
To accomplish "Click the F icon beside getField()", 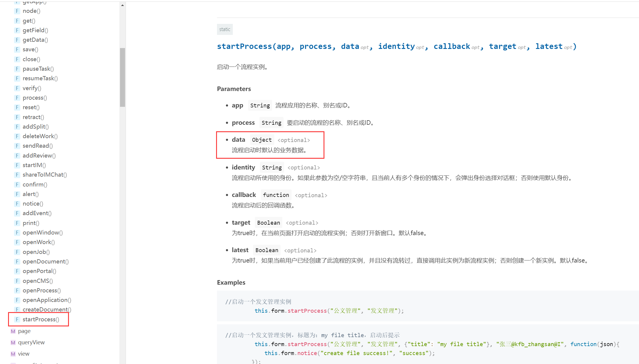I will click(x=17, y=30).
